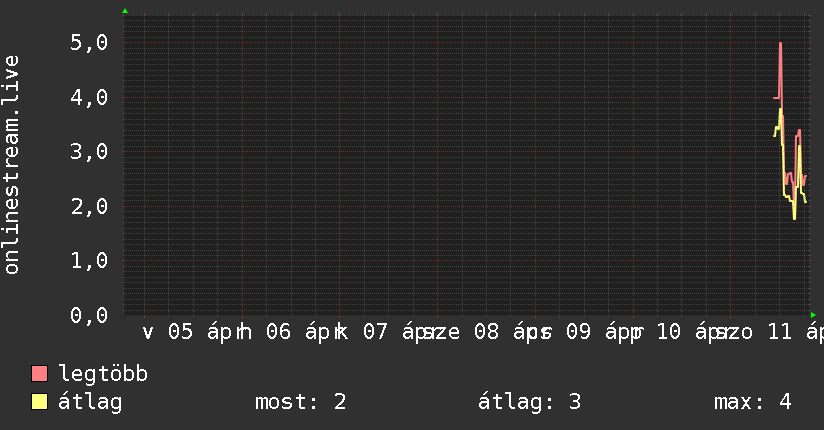Click the 'max: 4' statistic
The width and height of the screenshot is (824, 430).
[x=753, y=402]
